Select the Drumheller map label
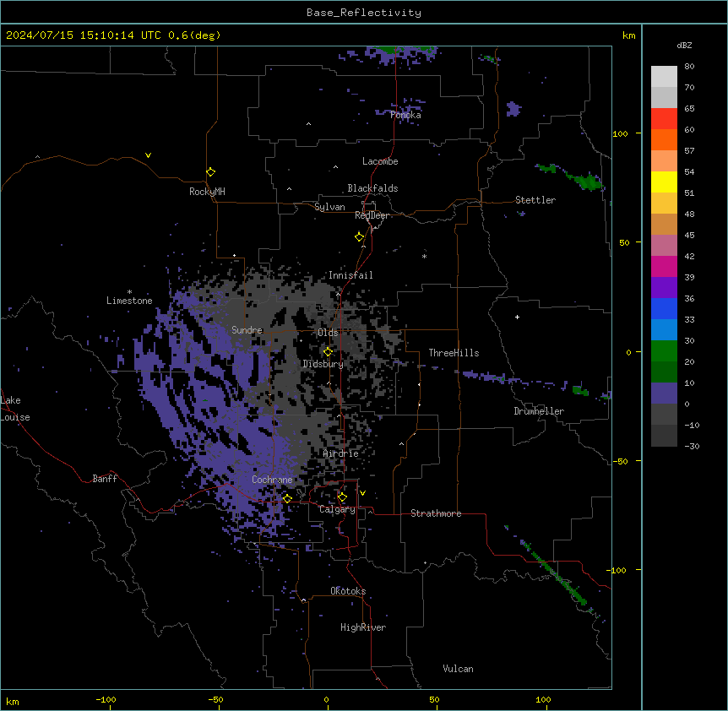728x711 pixels. click(x=539, y=411)
